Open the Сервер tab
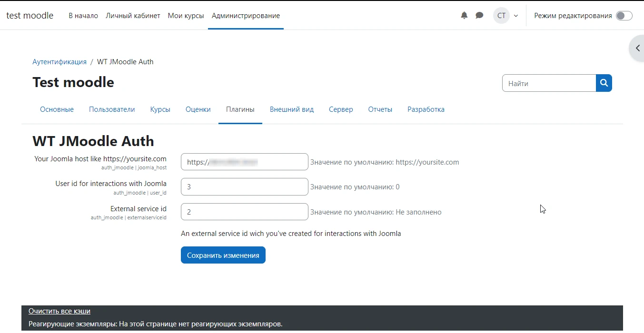 pos(341,109)
